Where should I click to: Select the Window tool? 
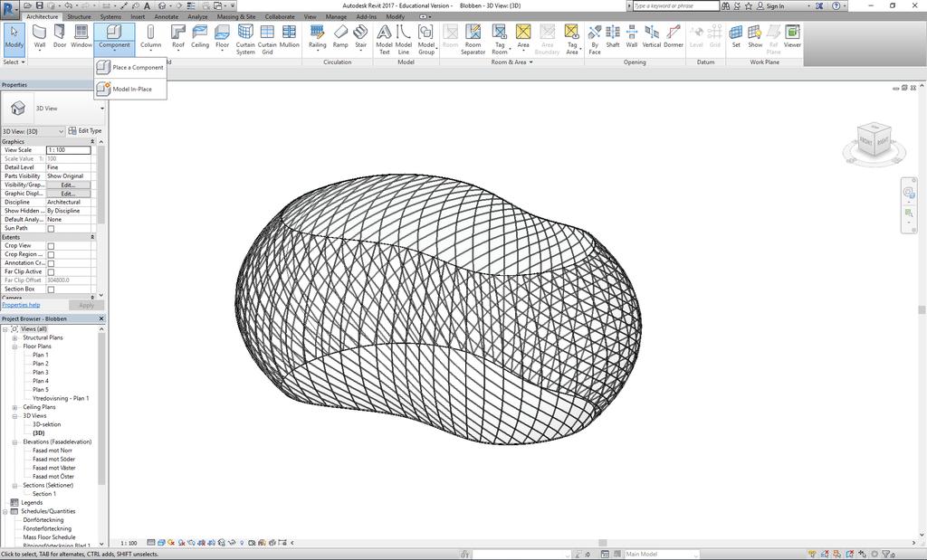tap(81, 36)
